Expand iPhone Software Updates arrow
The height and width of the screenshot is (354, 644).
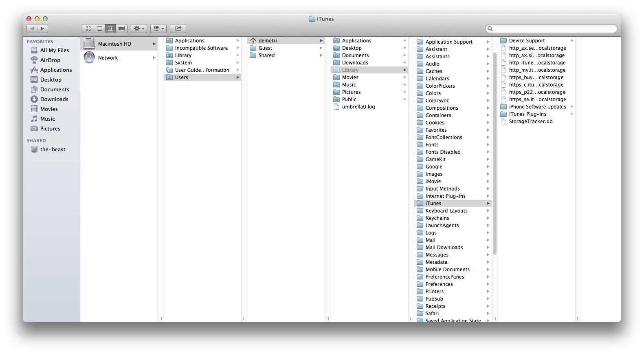pyautogui.click(x=572, y=106)
